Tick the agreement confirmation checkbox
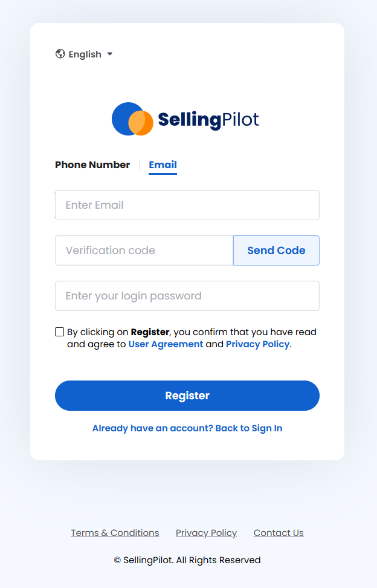The height and width of the screenshot is (588, 377). tap(60, 332)
